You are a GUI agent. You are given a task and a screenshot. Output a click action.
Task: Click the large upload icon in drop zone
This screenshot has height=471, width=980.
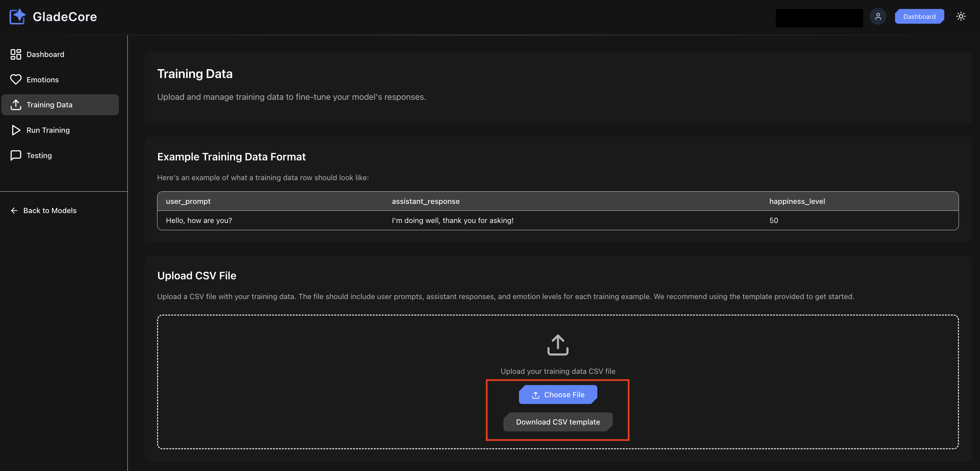pos(558,345)
